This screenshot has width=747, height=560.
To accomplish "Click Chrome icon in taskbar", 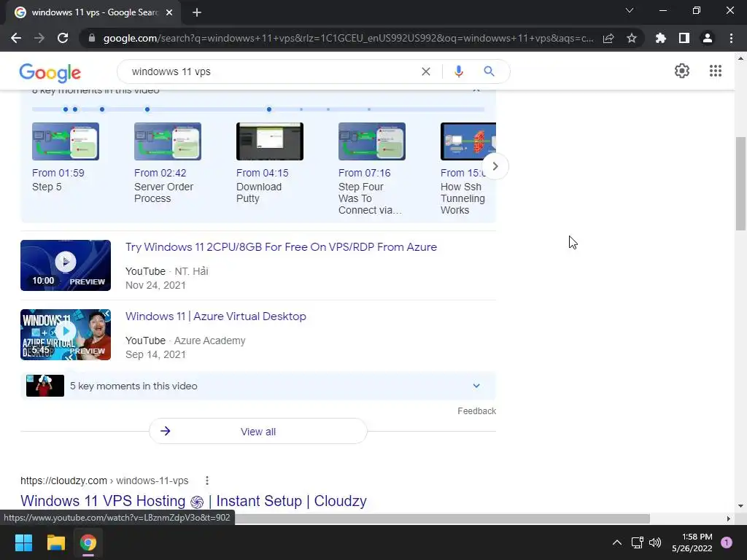I will point(88,542).
